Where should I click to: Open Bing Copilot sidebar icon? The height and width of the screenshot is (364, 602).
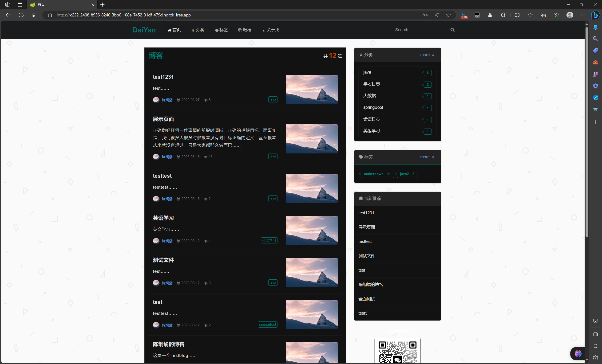[x=595, y=15]
